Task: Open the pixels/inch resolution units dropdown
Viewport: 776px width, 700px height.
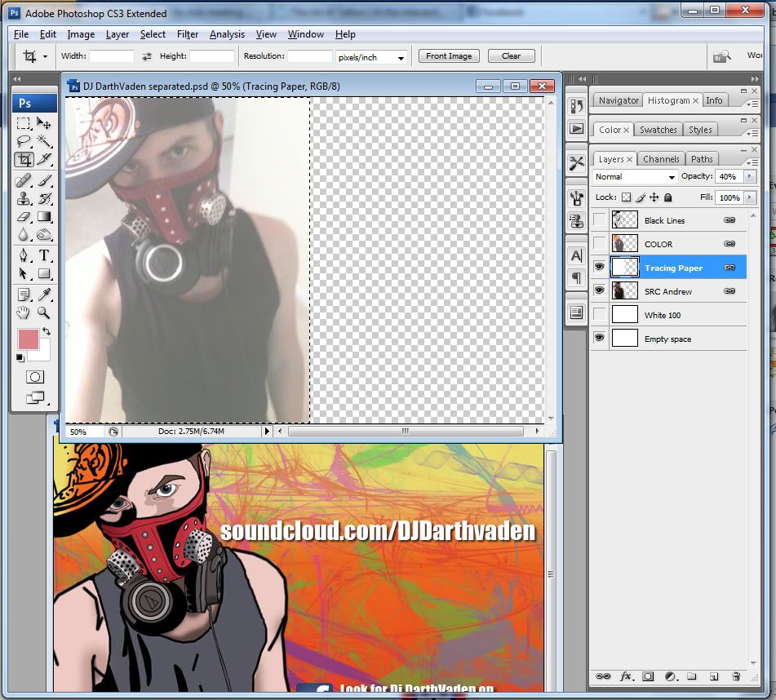Action: pos(371,57)
